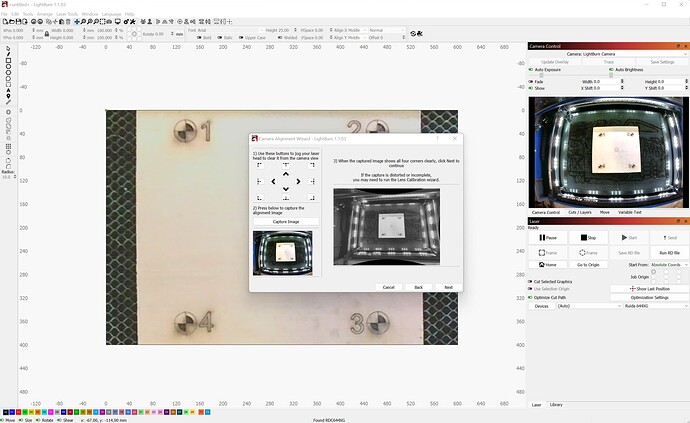Click the Pause button in the Laser panel
Screen dimensions: 690x423
coord(547,238)
